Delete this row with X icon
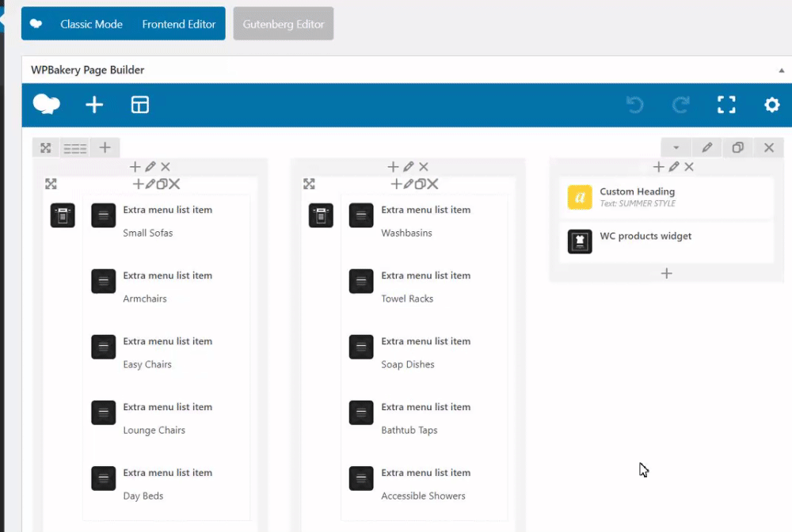The width and height of the screenshot is (792, 532). point(769,147)
